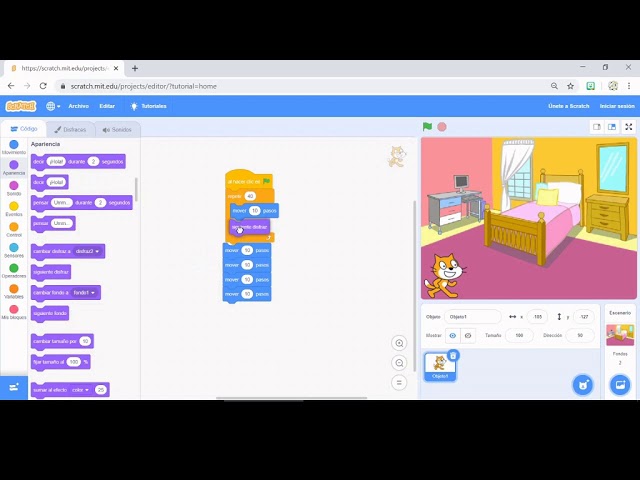The image size is (640, 480).
Task: Click the block palette vertical scrollbar
Action: point(136,189)
